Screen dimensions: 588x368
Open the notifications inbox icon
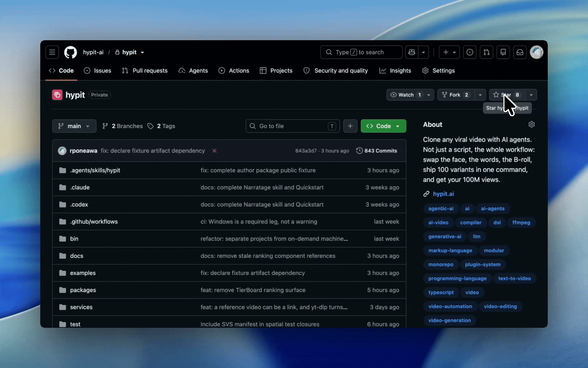point(520,52)
